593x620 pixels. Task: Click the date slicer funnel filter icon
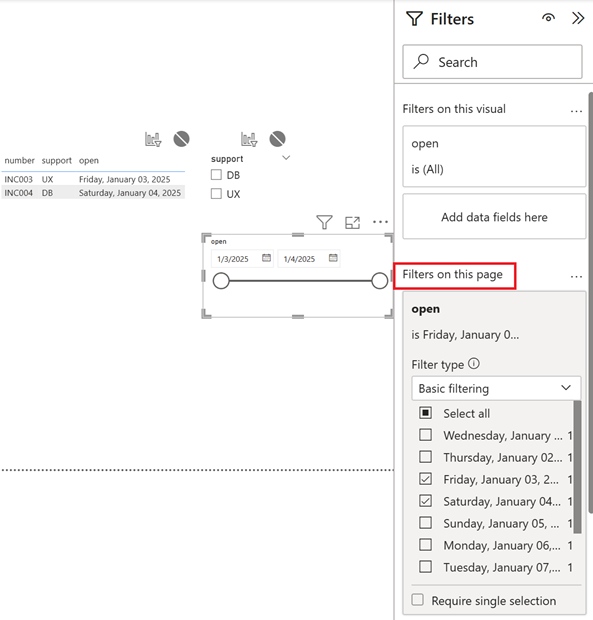pos(324,222)
